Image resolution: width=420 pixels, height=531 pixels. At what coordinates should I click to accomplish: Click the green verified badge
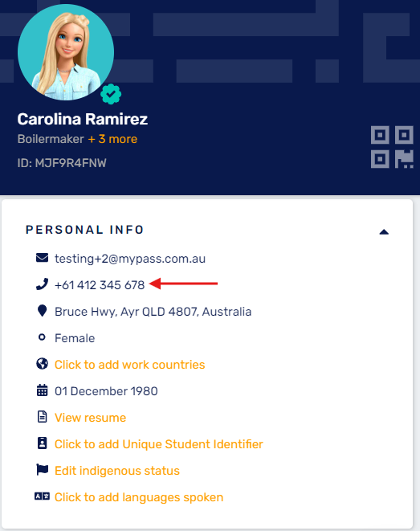[111, 94]
